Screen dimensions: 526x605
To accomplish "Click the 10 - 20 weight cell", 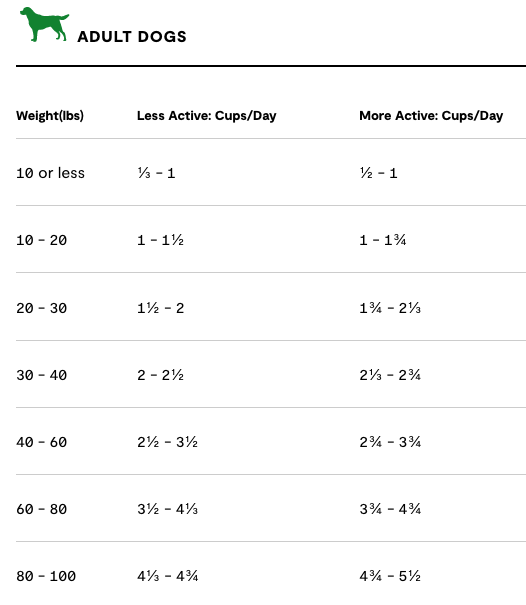I will coord(41,240).
